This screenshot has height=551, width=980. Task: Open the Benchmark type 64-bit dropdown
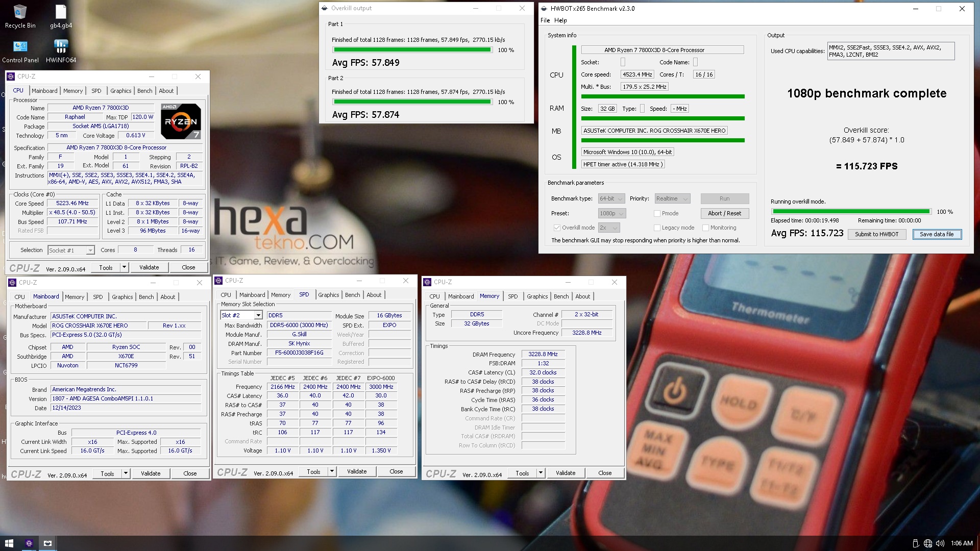click(611, 198)
